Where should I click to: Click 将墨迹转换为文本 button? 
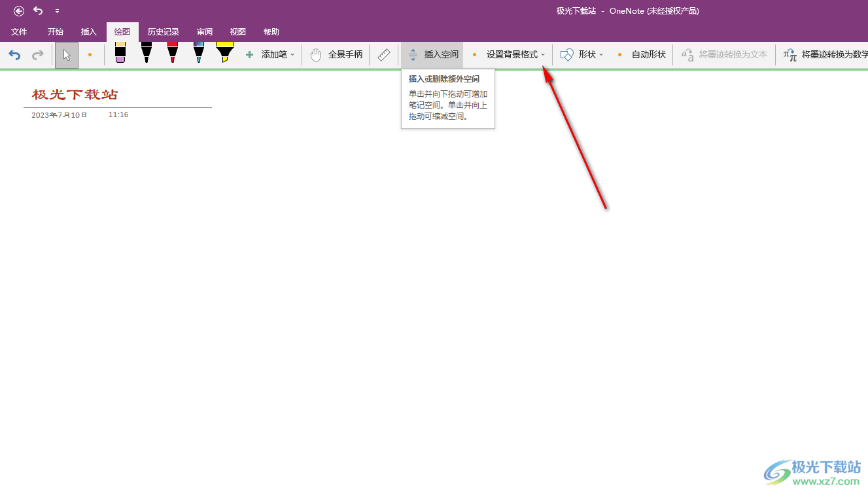(724, 55)
